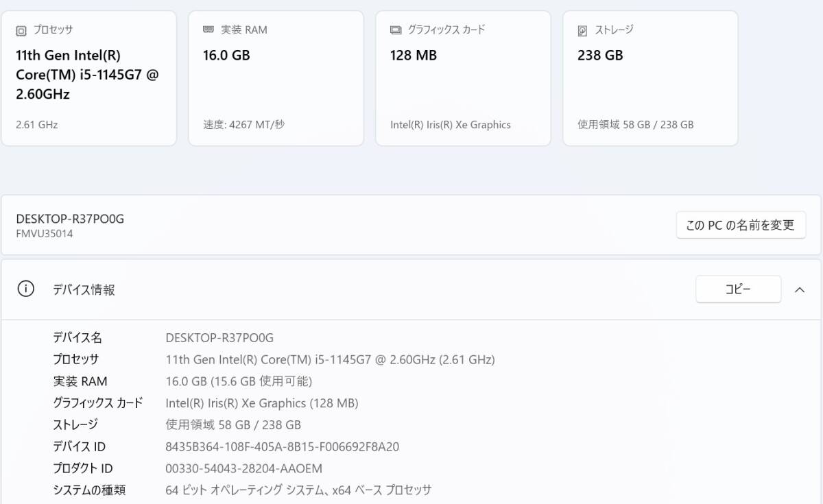Click the processor chip icon

pyautogui.click(x=21, y=30)
